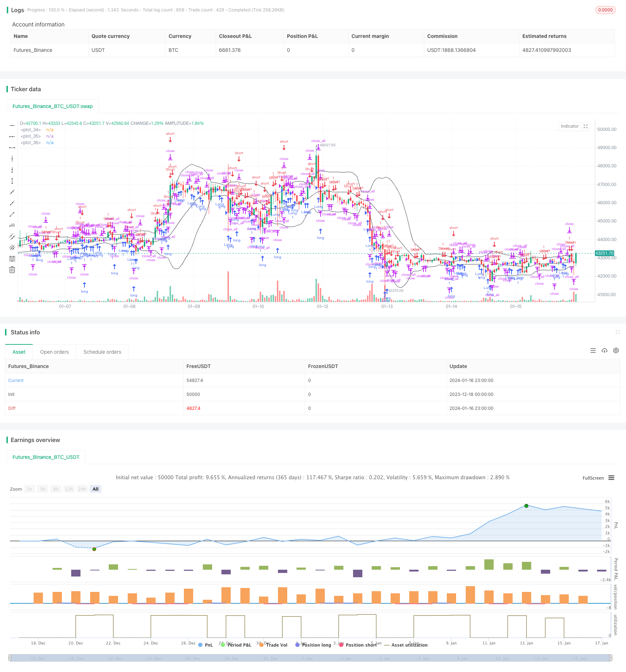Expand the Status info list menu

click(593, 350)
